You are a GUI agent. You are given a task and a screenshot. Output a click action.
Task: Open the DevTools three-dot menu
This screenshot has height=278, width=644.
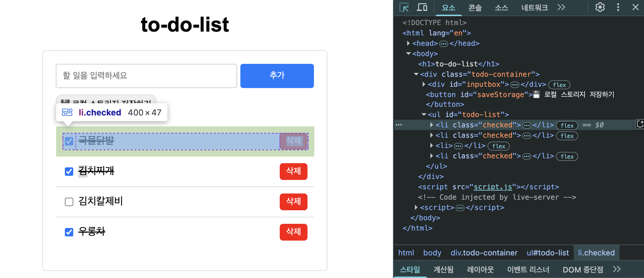point(618,7)
